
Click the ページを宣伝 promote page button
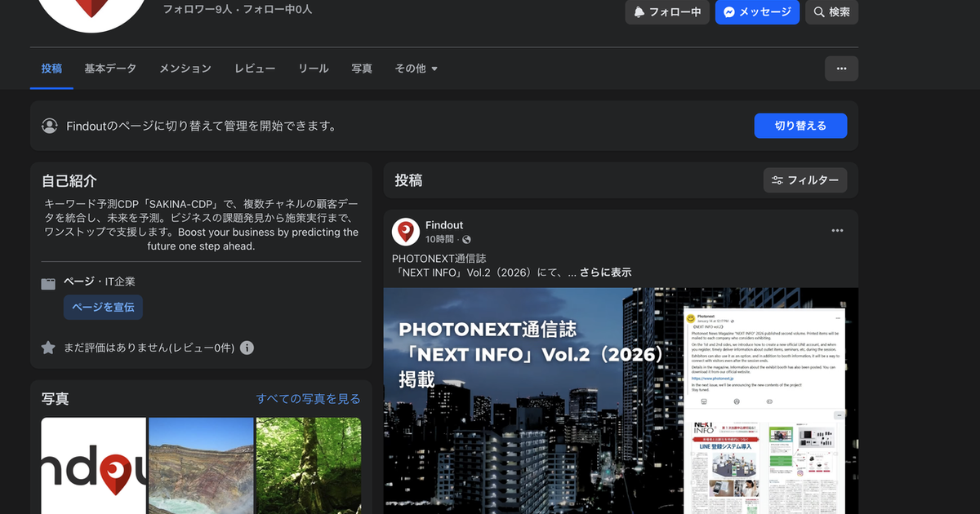(104, 307)
